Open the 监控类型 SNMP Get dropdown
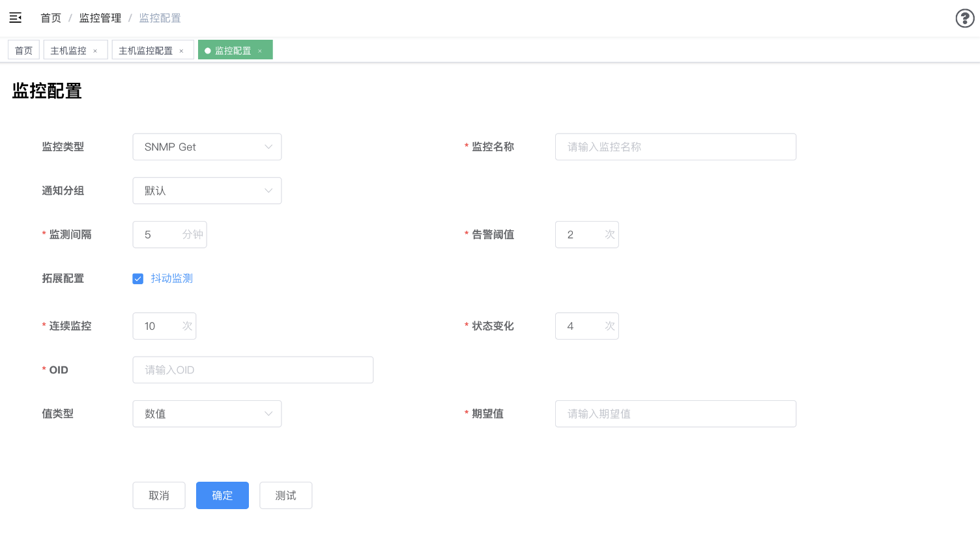This screenshot has height=558, width=980. coord(207,147)
